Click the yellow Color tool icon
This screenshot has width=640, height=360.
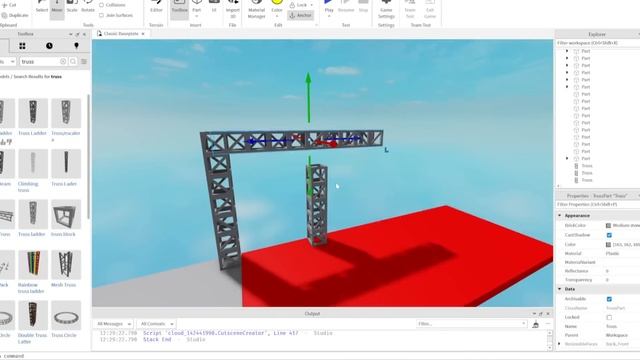(277, 3)
